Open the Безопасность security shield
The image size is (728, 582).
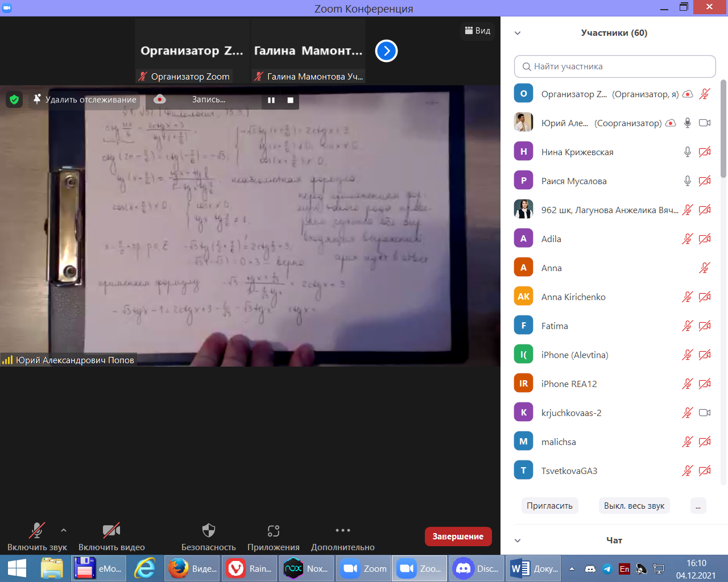tap(209, 537)
